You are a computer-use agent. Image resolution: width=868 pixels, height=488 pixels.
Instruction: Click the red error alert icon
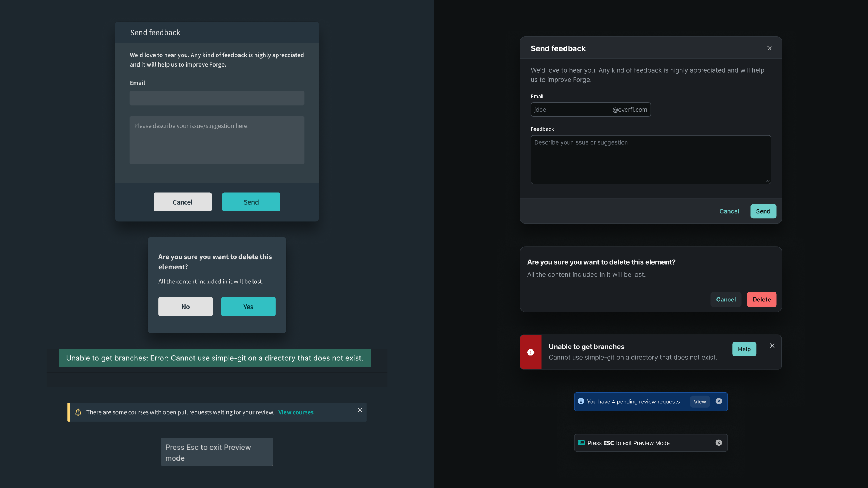pos(531,352)
